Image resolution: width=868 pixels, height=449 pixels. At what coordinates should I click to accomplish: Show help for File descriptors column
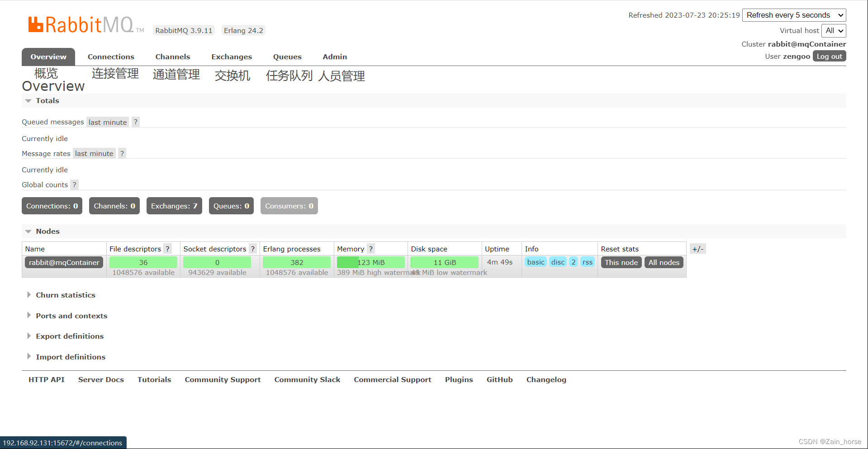pyautogui.click(x=168, y=249)
